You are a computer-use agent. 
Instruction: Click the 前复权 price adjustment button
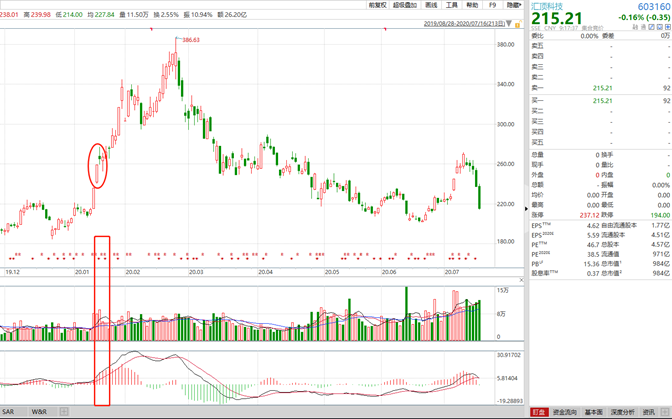coord(378,5)
